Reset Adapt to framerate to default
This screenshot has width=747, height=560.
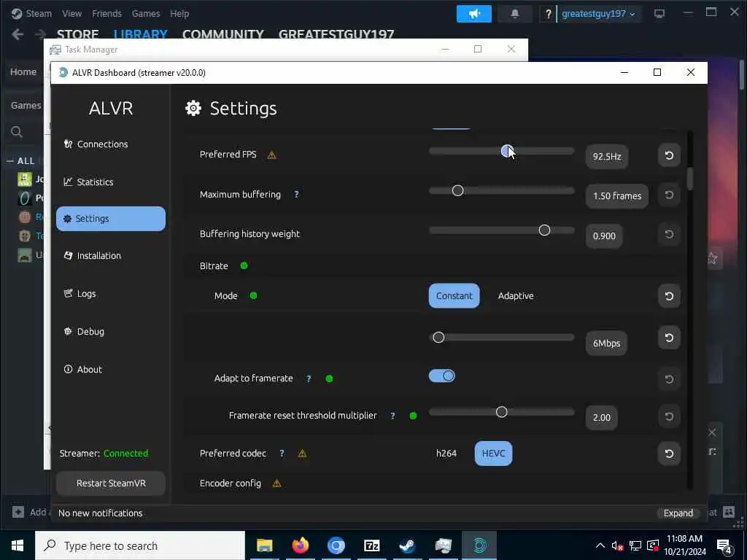tap(669, 379)
